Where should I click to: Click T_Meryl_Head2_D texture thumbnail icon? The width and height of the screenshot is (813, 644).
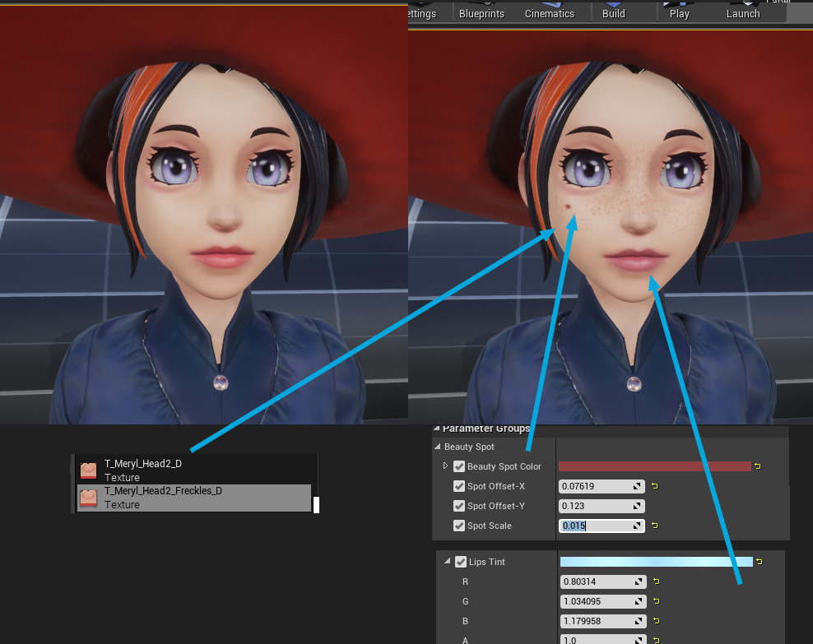[x=88, y=470]
